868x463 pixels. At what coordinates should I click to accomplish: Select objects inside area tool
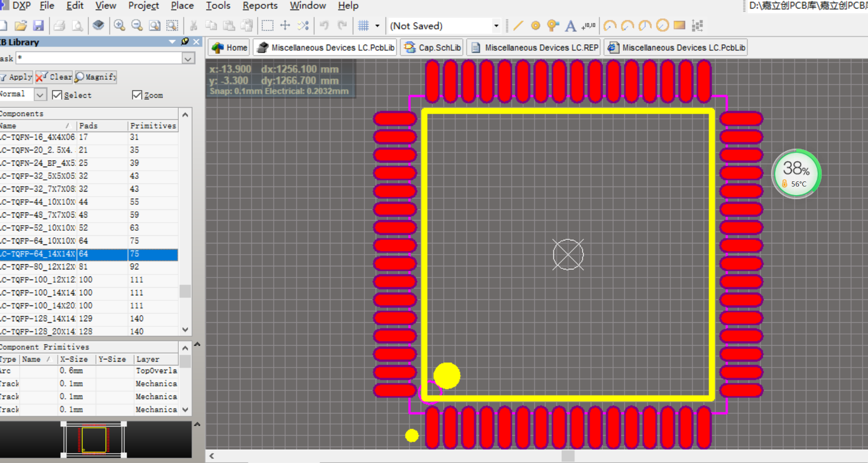267,25
